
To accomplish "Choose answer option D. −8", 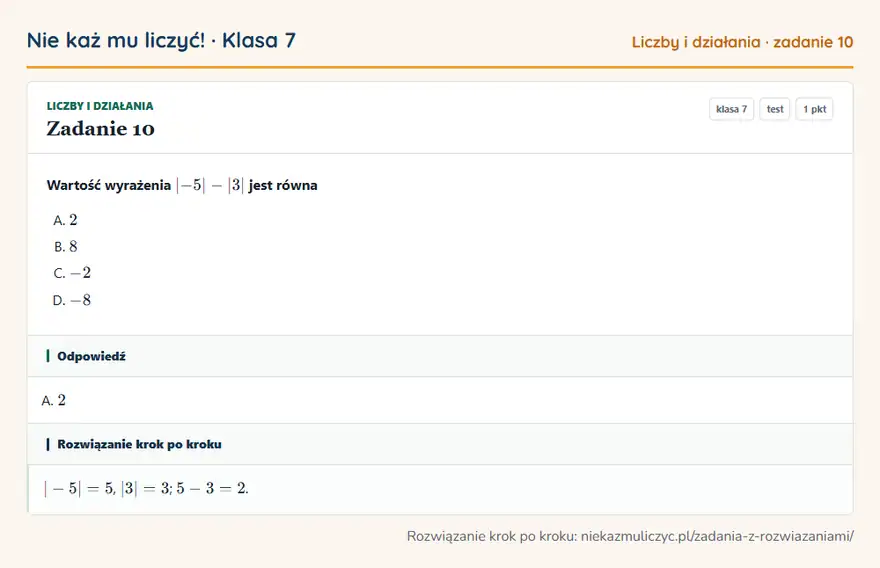I will 72,300.
